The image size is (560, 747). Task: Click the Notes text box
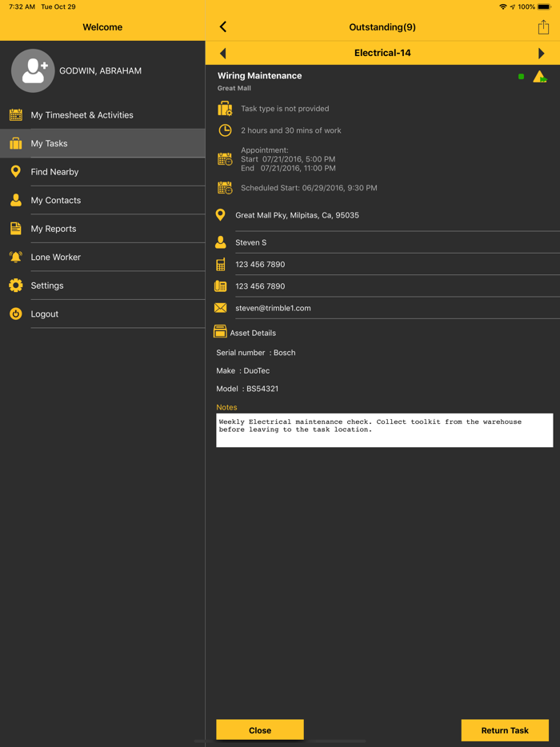click(385, 430)
